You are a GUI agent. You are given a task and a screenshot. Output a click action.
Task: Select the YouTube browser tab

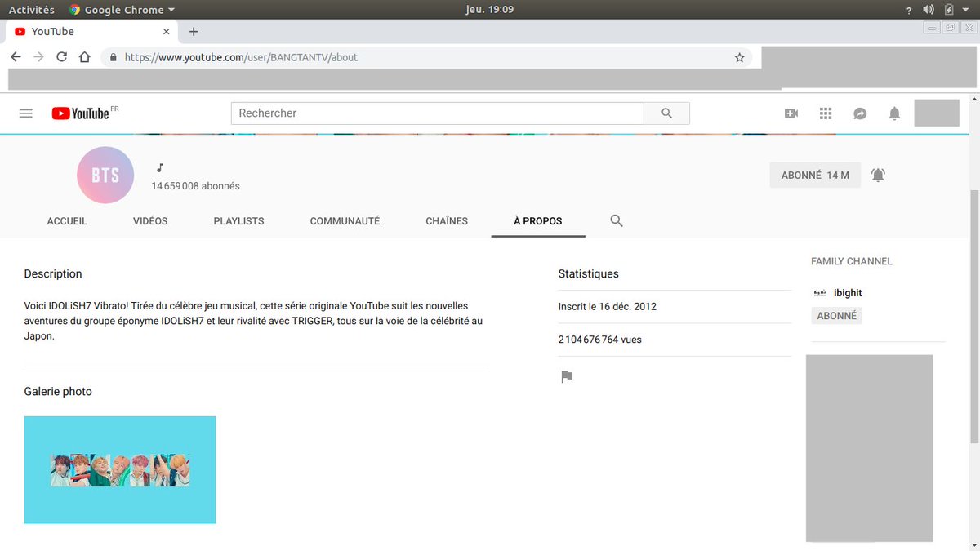[x=91, y=32]
